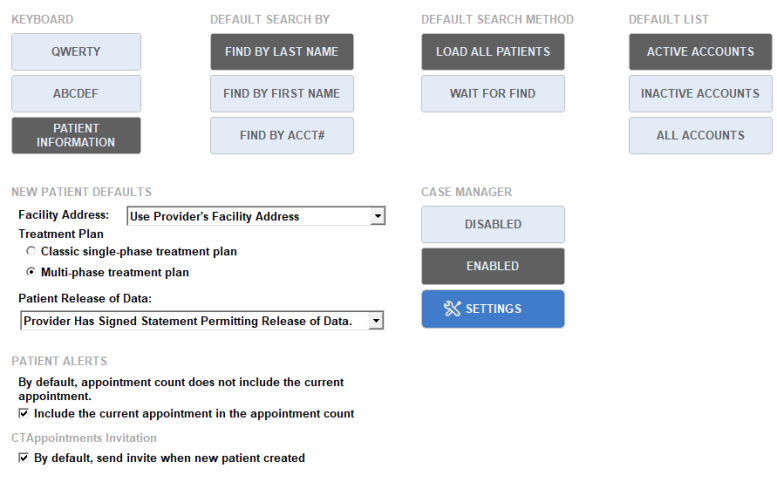
Task: Choose the ABCDEF keyboard layout
Action: (76, 94)
